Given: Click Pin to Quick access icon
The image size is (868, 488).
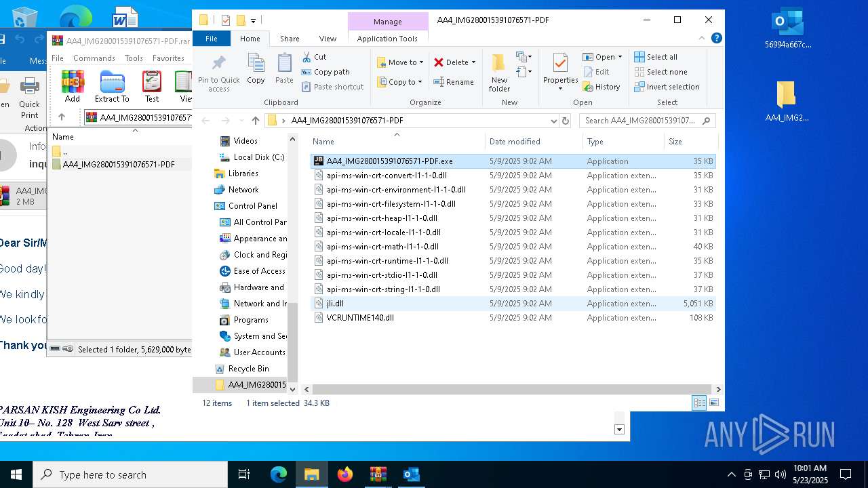Looking at the screenshot, I should pos(218,73).
